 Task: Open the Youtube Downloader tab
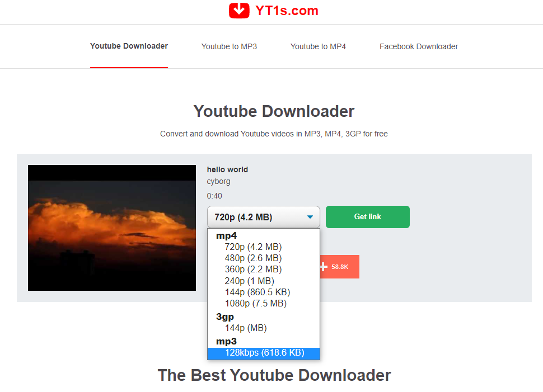tap(129, 46)
